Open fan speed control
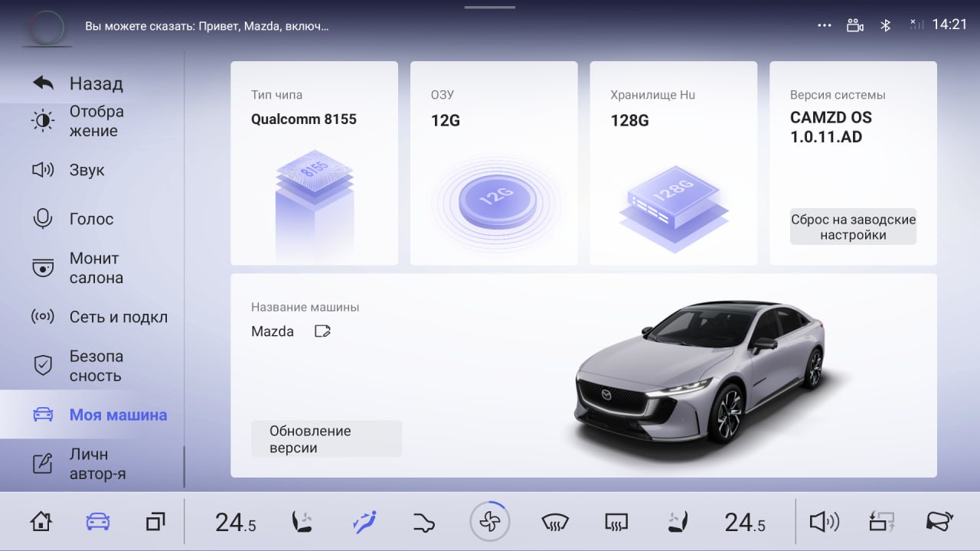Viewport: 980px width, 551px height. coord(490,522)
